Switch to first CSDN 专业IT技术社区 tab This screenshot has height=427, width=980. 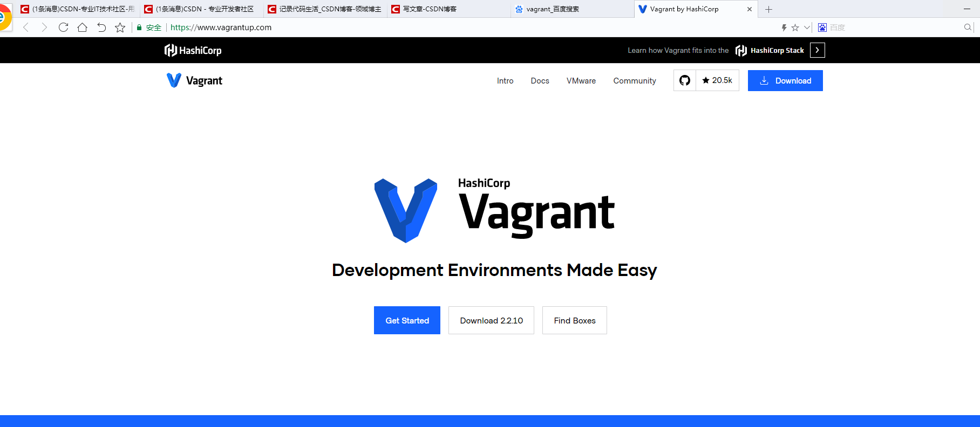pyautogui.click(x=78, y=9)
